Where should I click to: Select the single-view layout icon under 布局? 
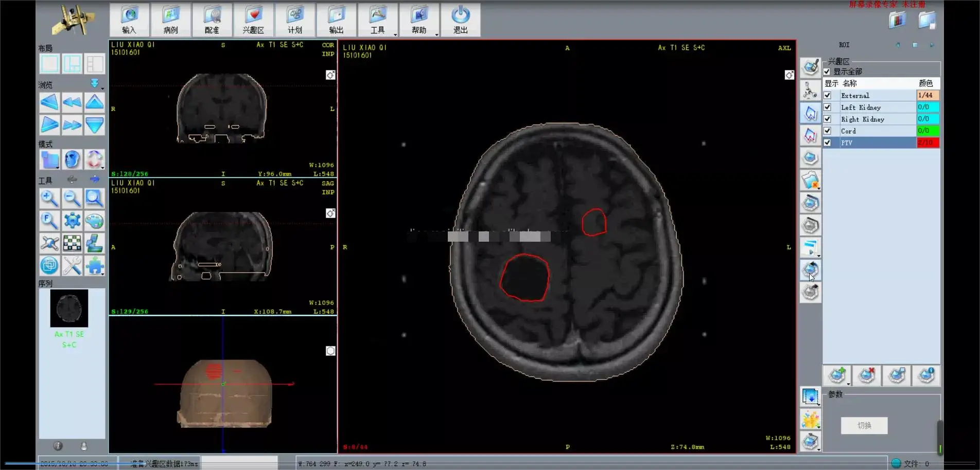[x=50, y=63]
